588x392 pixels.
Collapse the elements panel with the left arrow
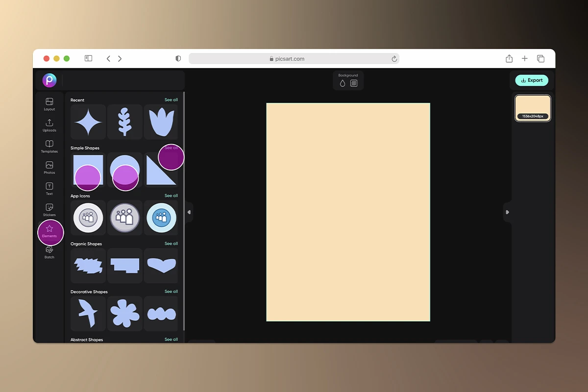point(189,212)
